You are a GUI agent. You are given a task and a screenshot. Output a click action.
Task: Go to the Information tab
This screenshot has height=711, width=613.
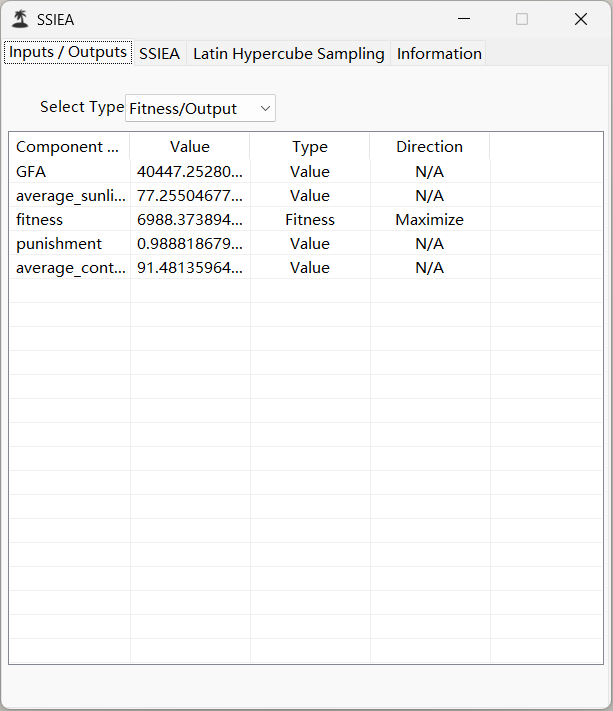tap(439, 54)
